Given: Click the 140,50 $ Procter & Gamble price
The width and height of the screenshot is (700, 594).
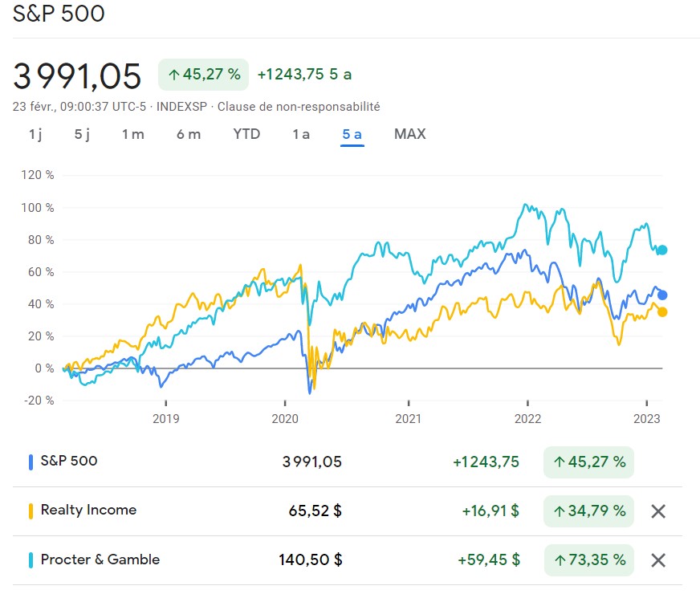Looking at the screenshot, I should pyautogui.click(x=311, y=560).
